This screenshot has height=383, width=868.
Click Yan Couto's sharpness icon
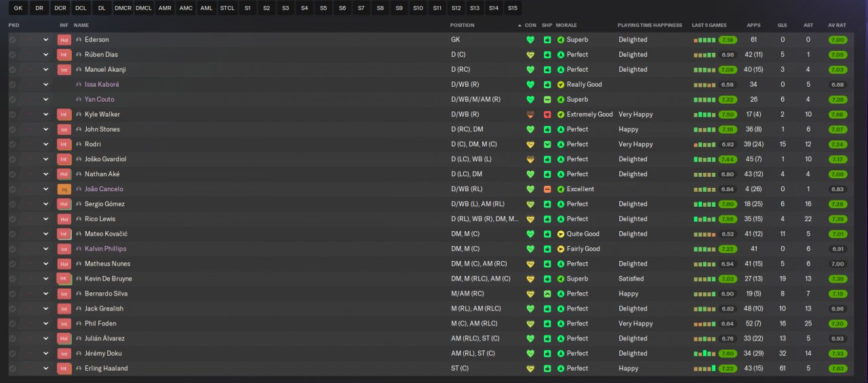point(547,100)
